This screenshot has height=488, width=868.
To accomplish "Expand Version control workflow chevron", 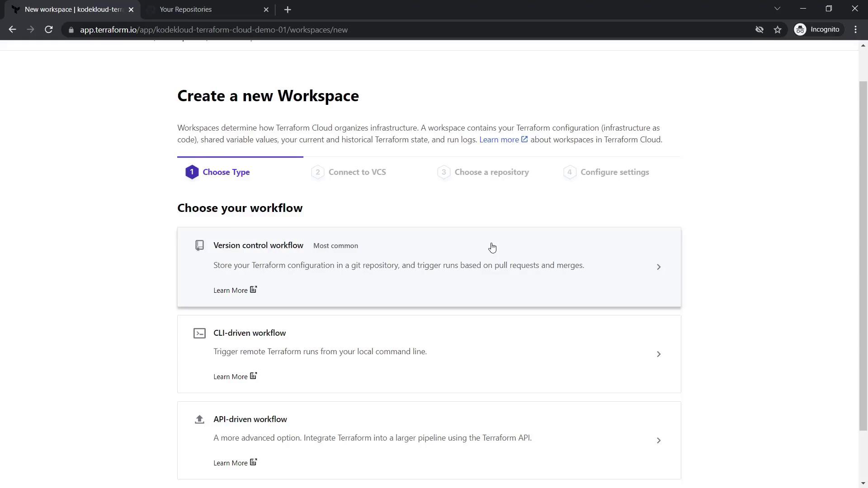I will click(x=659, y=267).
